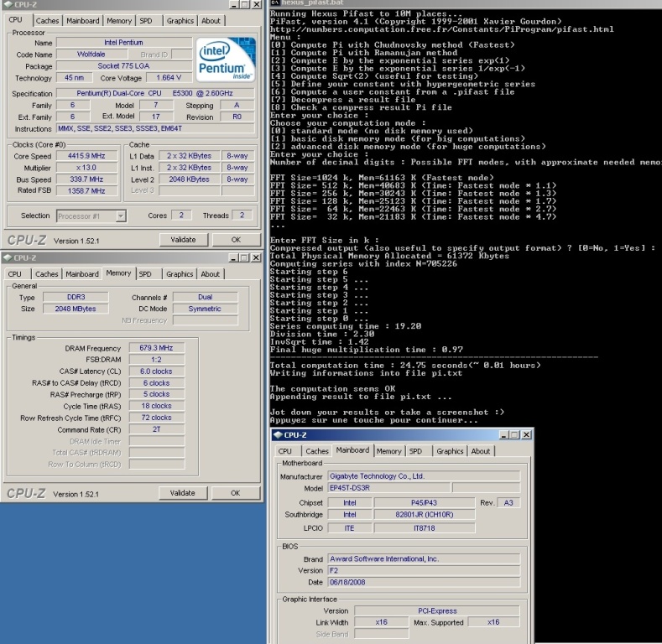Click memory Type field DDR3
This screenshot has width=662, height=644.
click(x=76, y=297)
